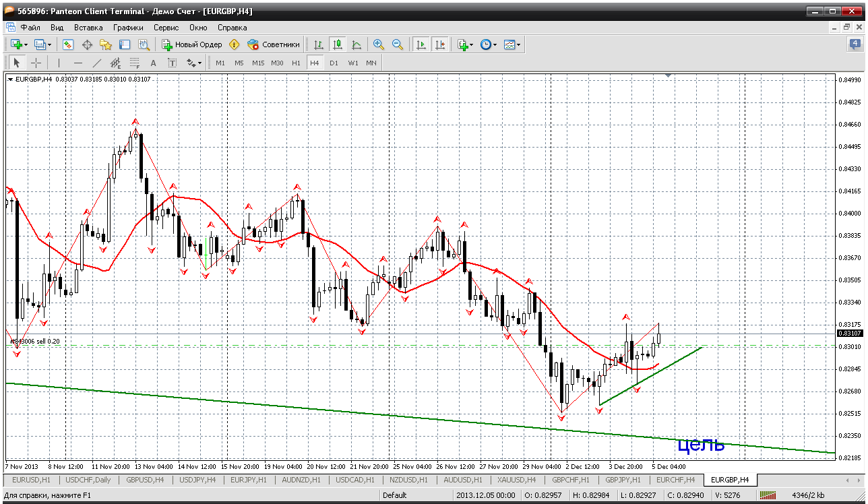868x504 pixels.
Task: Open the Вставка menu
Action: (x=88, y=28)
